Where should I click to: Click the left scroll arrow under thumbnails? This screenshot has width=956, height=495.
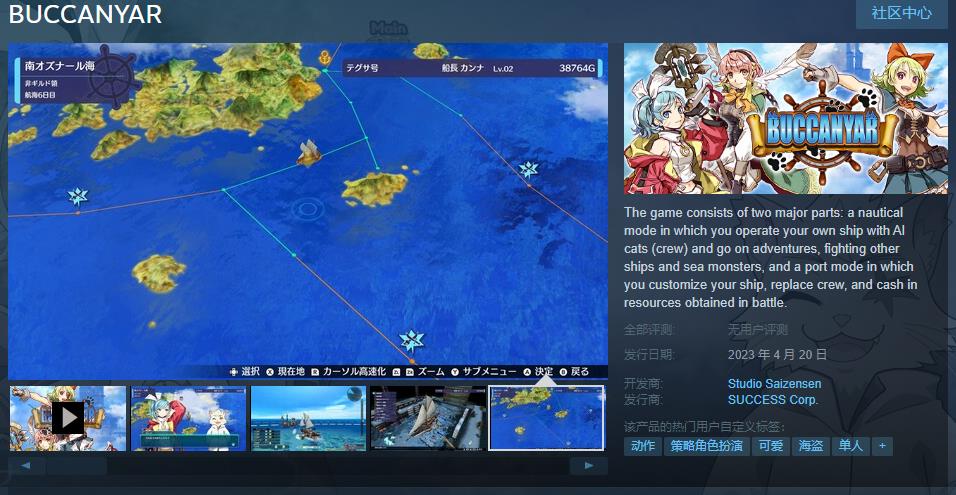26,466
